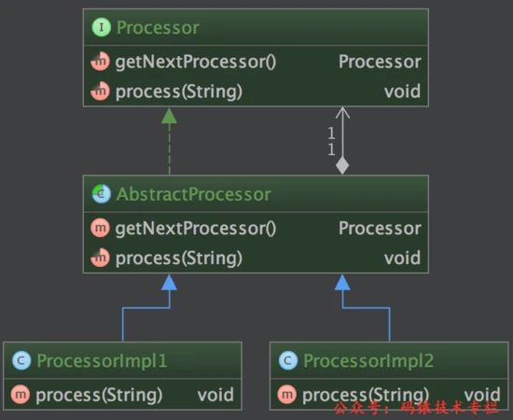Click method icon of AbstractProcessor process(String)
513x420 pixels.
click(100, 258)
